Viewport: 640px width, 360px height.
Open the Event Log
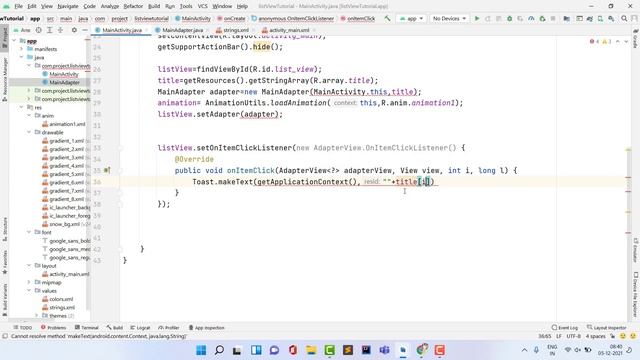565,327
